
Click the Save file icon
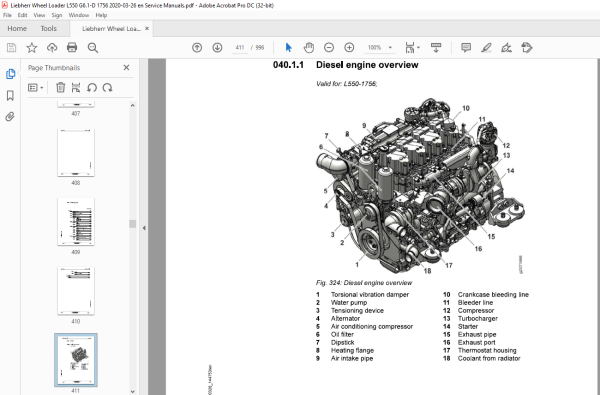coord(11,47)
